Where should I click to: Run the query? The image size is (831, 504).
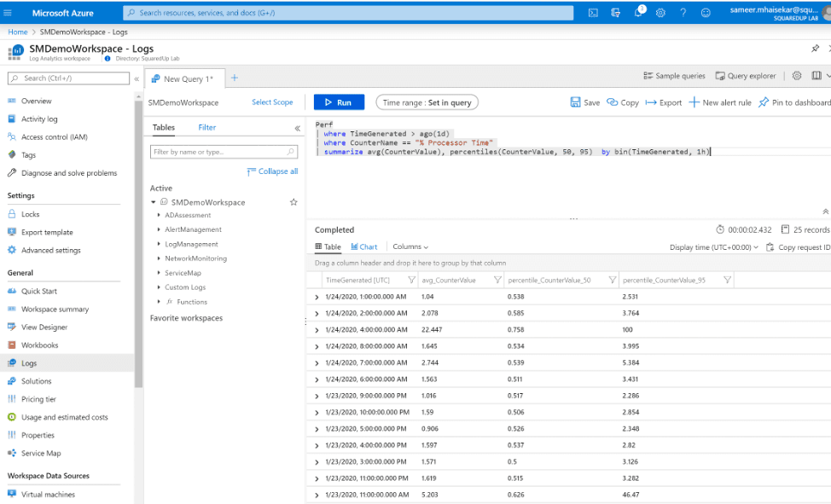tap(340, 102)
